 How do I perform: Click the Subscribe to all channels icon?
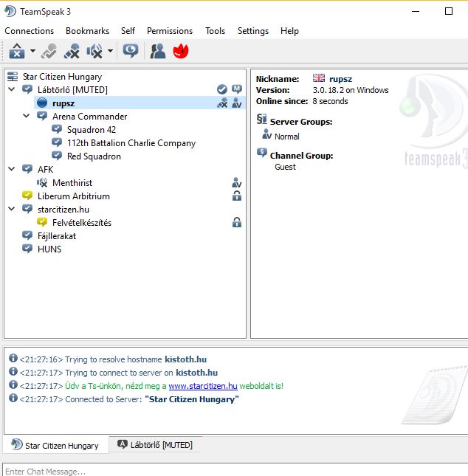131,51
